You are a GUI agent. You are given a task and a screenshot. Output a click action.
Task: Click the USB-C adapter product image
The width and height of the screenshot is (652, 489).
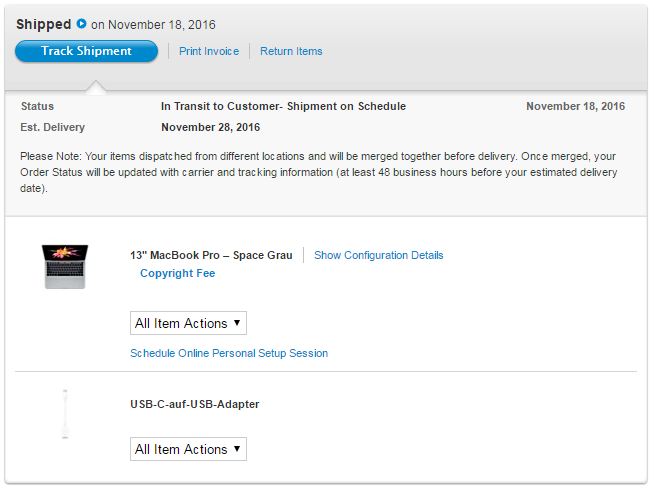tap(65, 414)
